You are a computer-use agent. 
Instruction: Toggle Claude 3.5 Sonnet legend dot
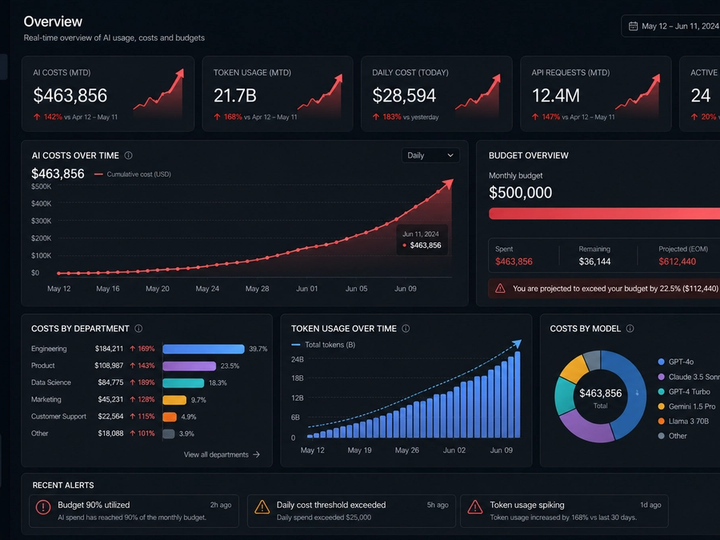[661, 377]
